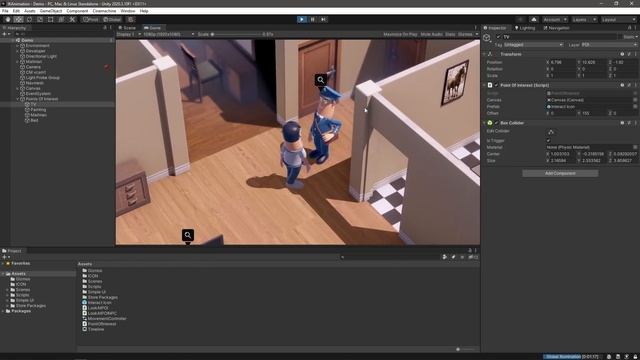The height and width of the screenshot is (360, 640).
Task: Open Point Of Interest component kebab menu
Action: pyautogui.click(x=636, y=85)
